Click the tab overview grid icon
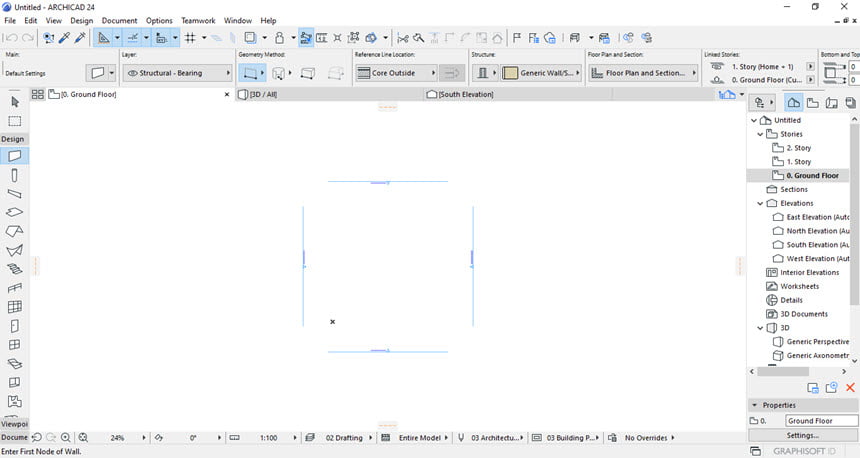860x458 pixels. click(x=37, y=94)
